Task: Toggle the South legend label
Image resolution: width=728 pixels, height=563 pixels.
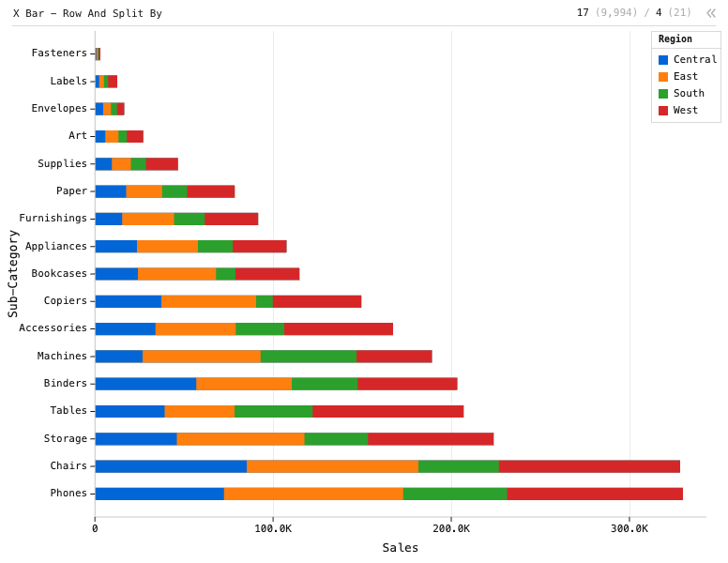Action: pyautogui.click(x=689, y=93)
